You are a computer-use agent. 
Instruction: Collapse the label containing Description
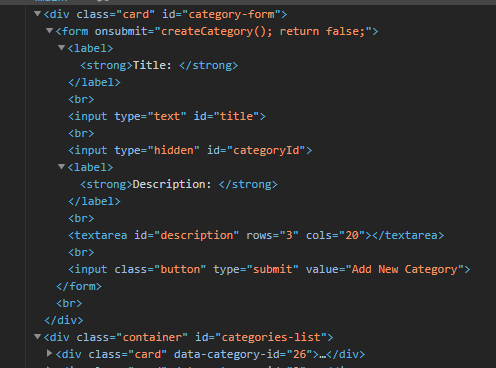click(61, 167)
